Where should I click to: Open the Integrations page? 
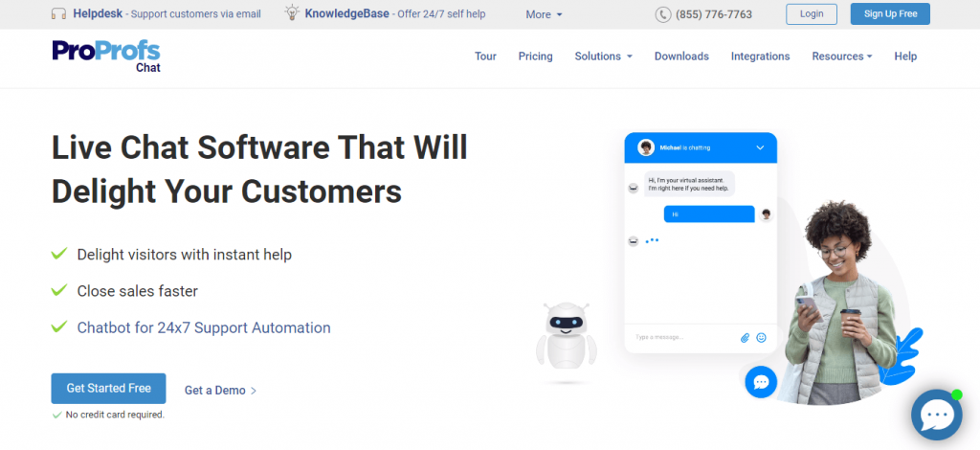pos(760,56)
